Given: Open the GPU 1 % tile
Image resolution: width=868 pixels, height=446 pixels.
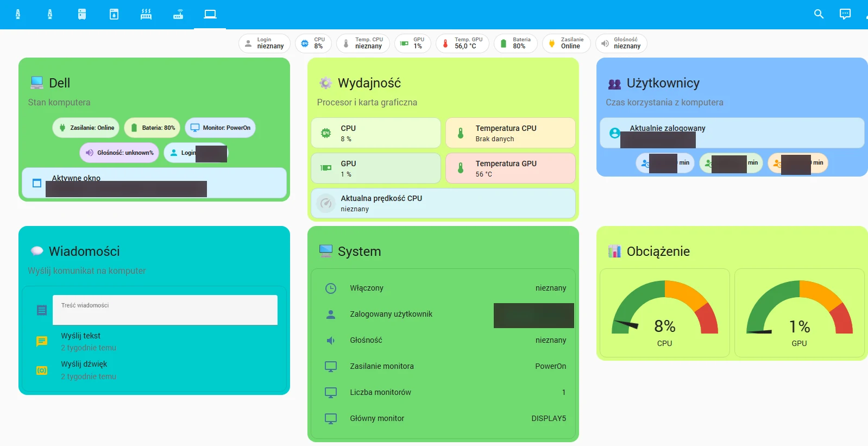Looking at the screenshot, I should pyautogui.click(x=376, y=168).
